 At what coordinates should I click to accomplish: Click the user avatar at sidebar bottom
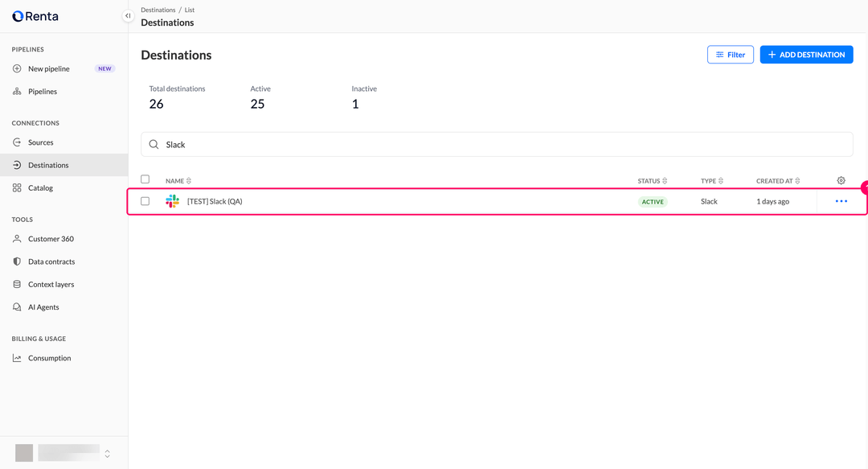[x=24, y=453]
